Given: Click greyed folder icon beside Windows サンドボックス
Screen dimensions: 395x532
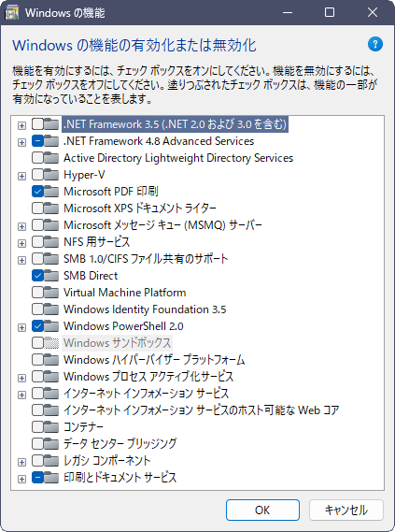Looking at the screenshot, I should (51, 343).
